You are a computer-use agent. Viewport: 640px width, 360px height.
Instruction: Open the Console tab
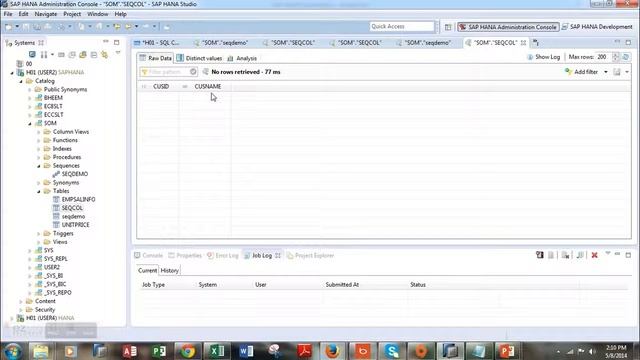coord(149,256)
